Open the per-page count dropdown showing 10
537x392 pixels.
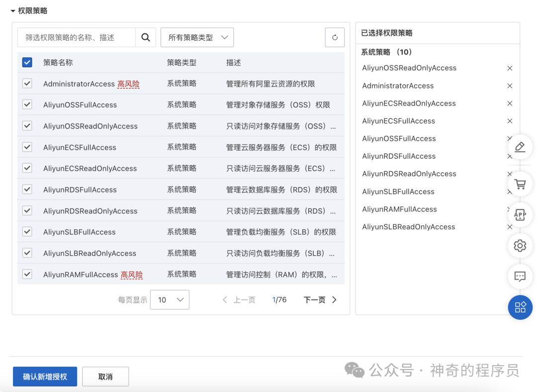(170, 299)
